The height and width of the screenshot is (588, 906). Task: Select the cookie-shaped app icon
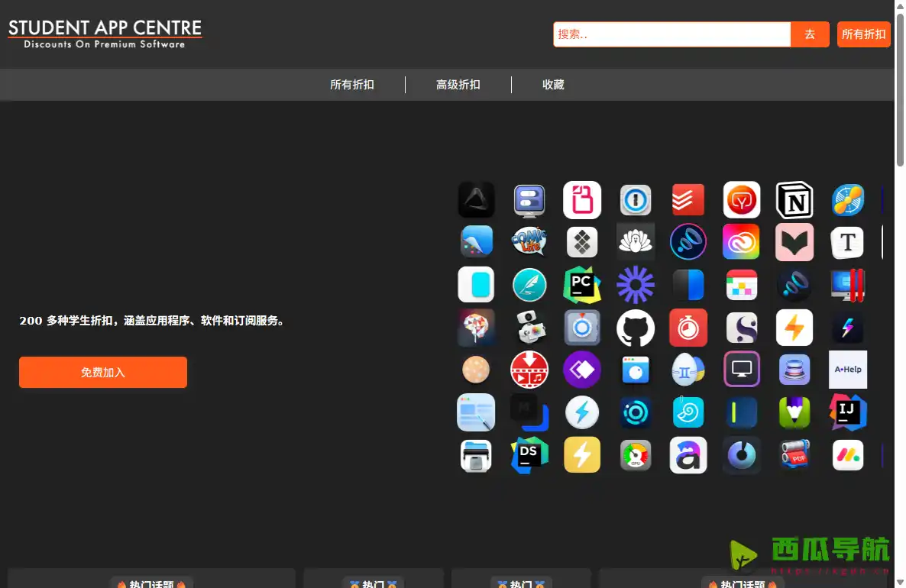tap(476, 370)
